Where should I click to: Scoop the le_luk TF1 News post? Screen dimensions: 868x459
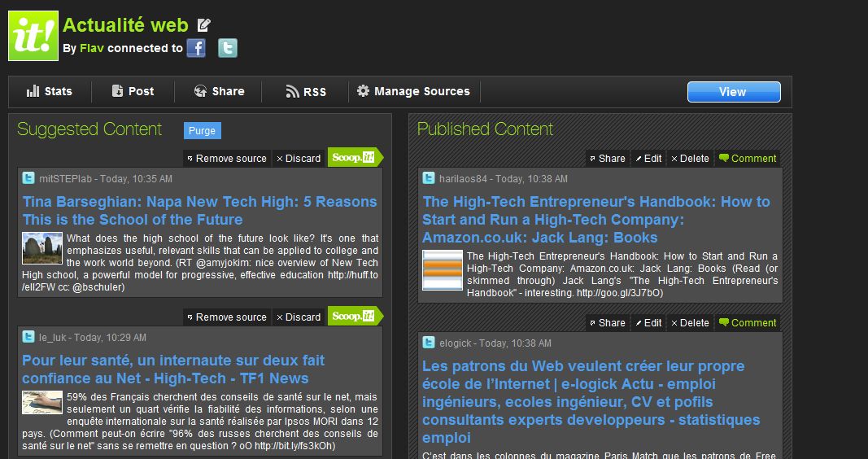point(355,316)
